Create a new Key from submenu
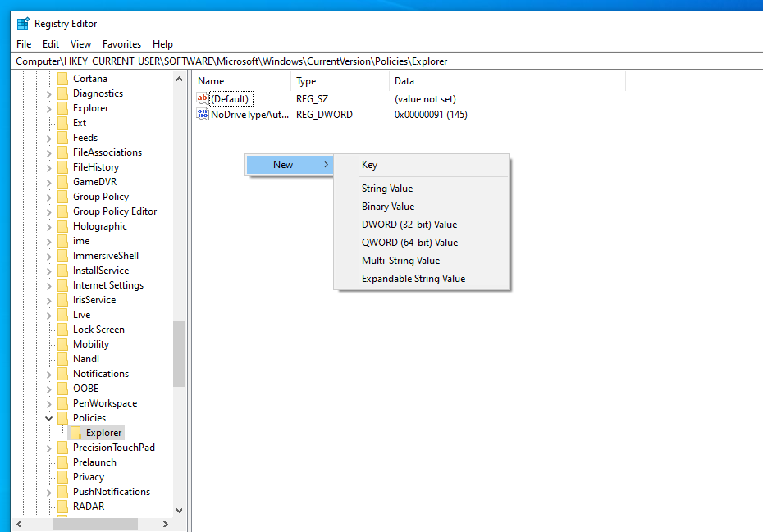 click(369, 165)
